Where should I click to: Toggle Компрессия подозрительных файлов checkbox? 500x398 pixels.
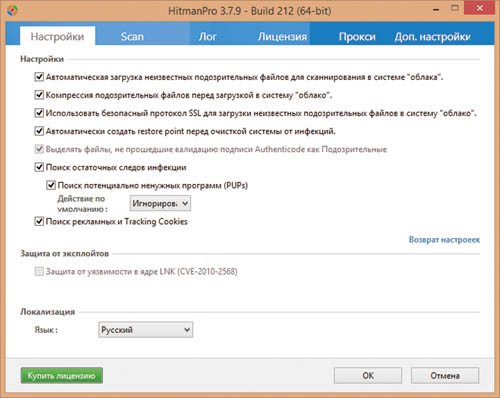(x=39, y=95)
